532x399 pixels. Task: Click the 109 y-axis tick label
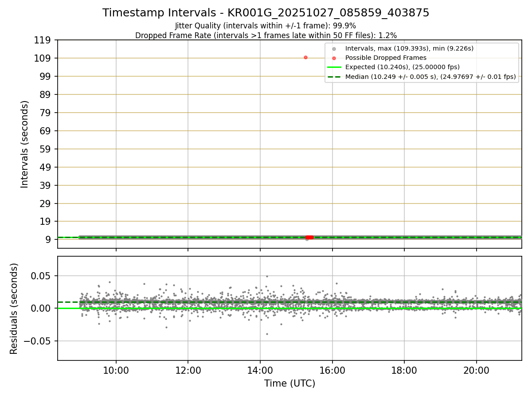pyautogui.click(x=43, y=59)
